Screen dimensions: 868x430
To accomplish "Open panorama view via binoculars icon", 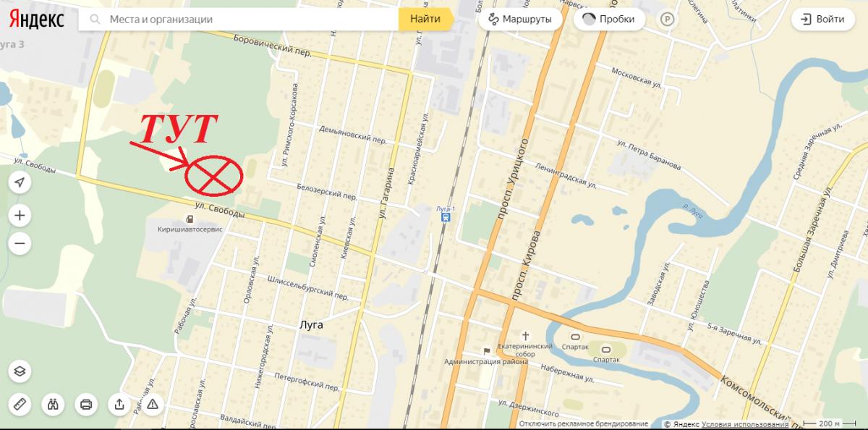I will pos(53,404).
